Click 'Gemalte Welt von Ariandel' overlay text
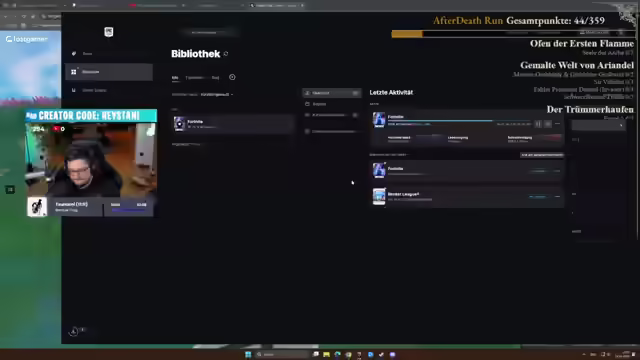Image resolution: width=640 pixels, height=360 pixels. click(x=577, y=65)
